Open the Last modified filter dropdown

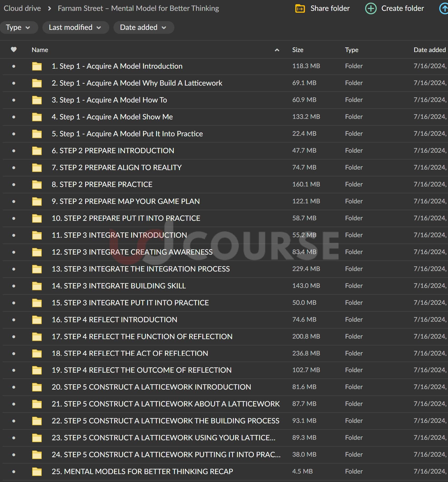[75, 27]
